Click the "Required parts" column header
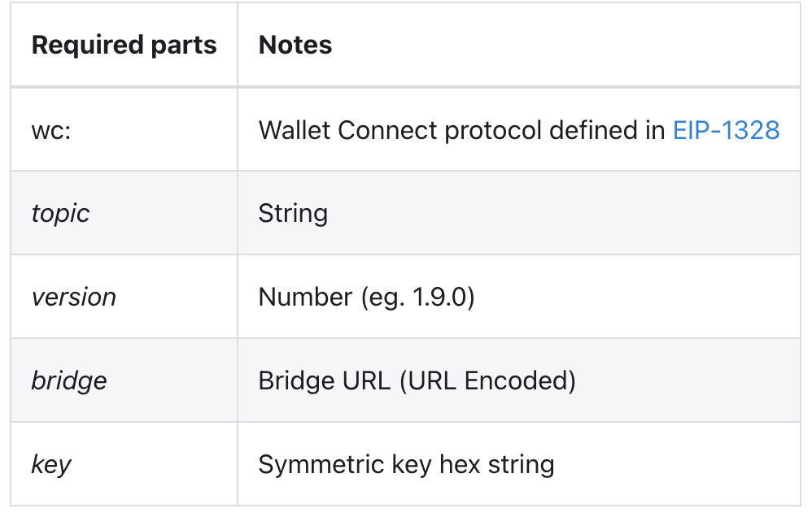 (x=124, y=45)
